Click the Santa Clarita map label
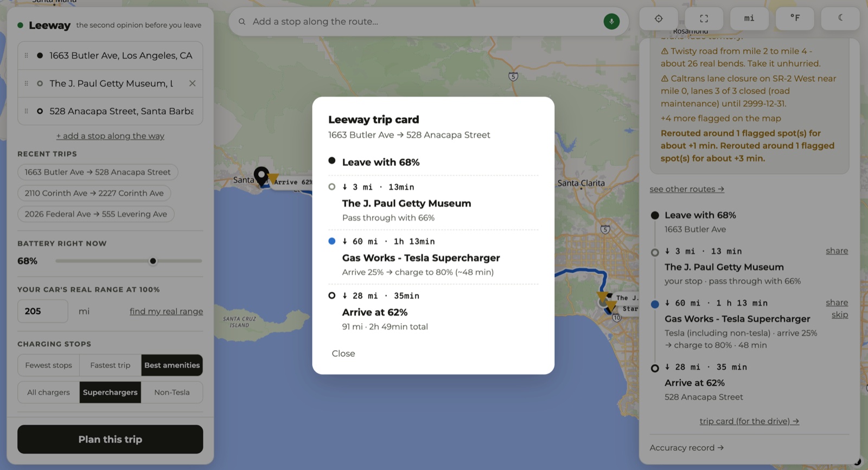 (581, 183)
